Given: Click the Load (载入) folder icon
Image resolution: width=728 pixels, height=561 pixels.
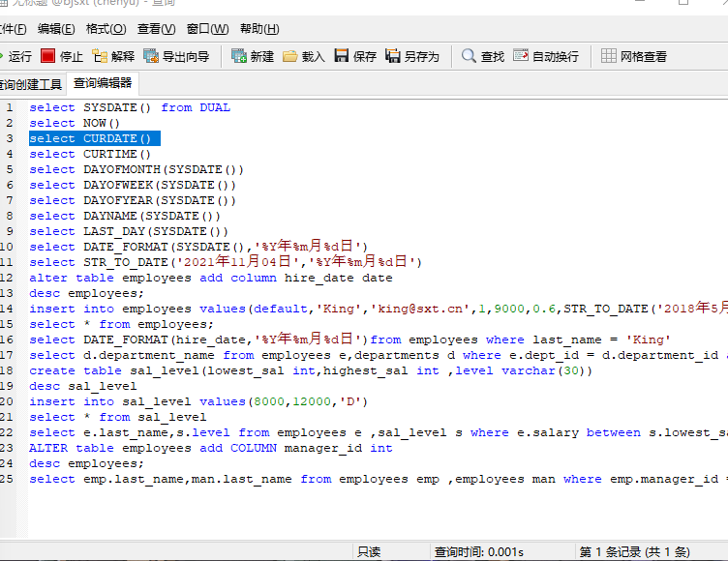Looking at the screenshot, I should coord(289,56).
